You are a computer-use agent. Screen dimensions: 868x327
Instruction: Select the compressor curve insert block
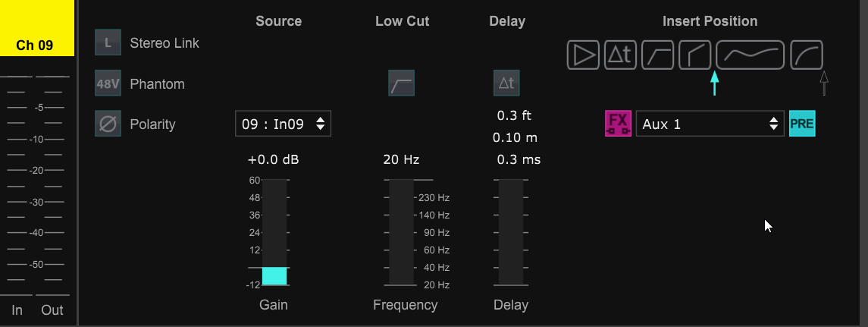point(807,55)
